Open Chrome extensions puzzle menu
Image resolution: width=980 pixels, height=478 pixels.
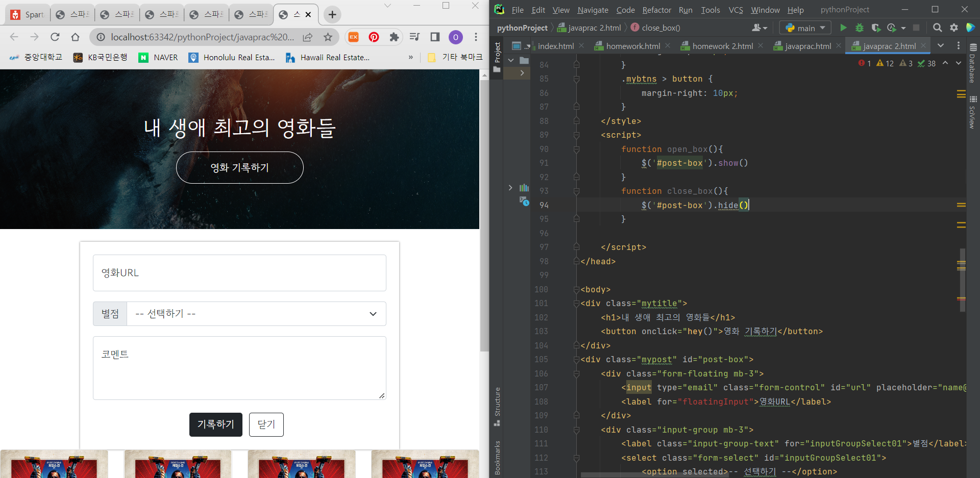point(394,37)
